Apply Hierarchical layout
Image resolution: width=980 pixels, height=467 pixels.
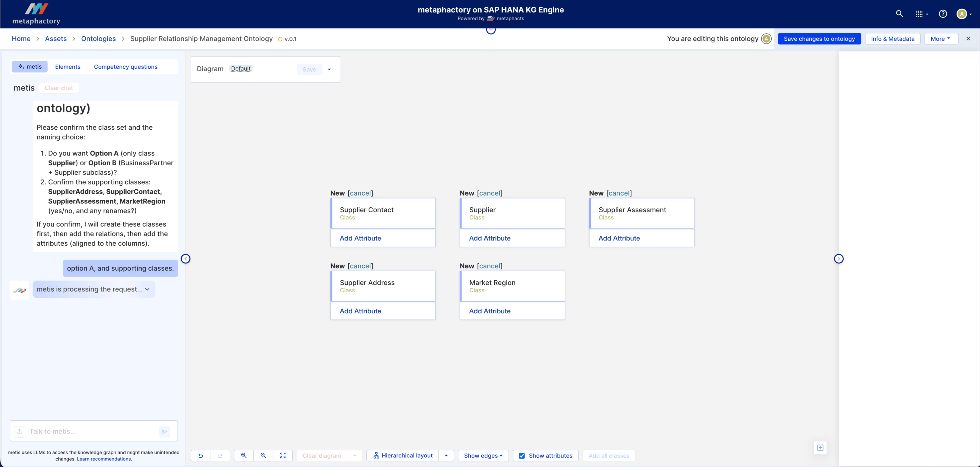403,456
